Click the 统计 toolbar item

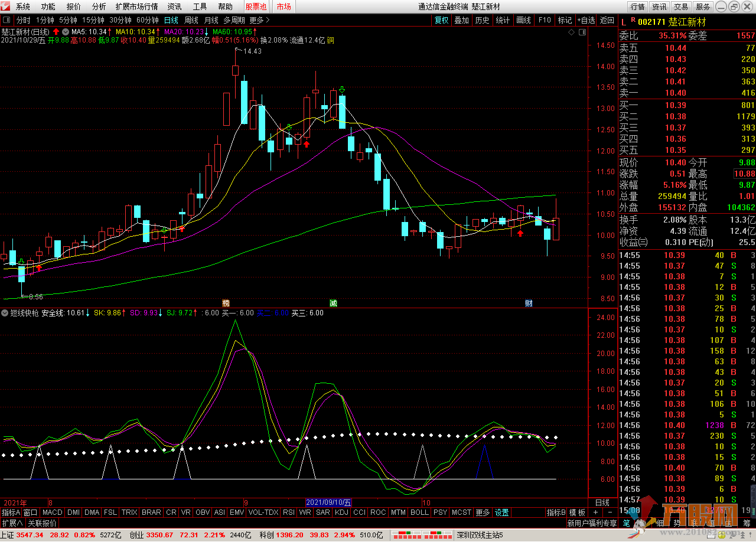pos(503,20)
